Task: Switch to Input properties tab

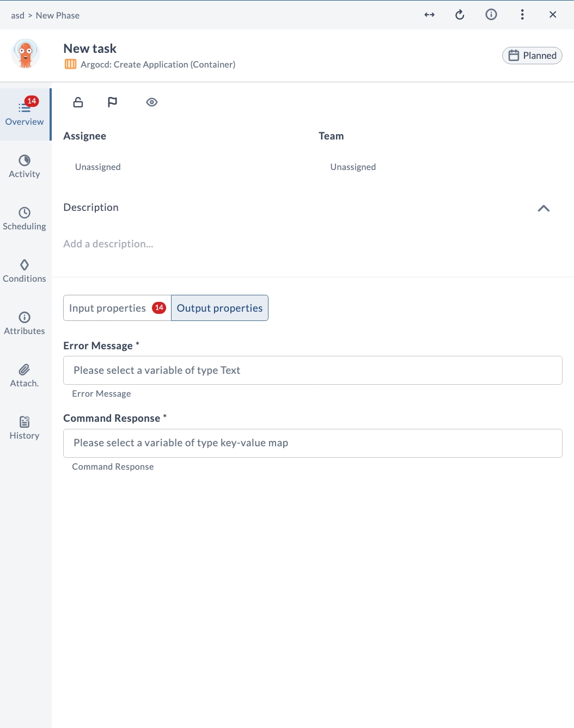Action: point(117,308)
